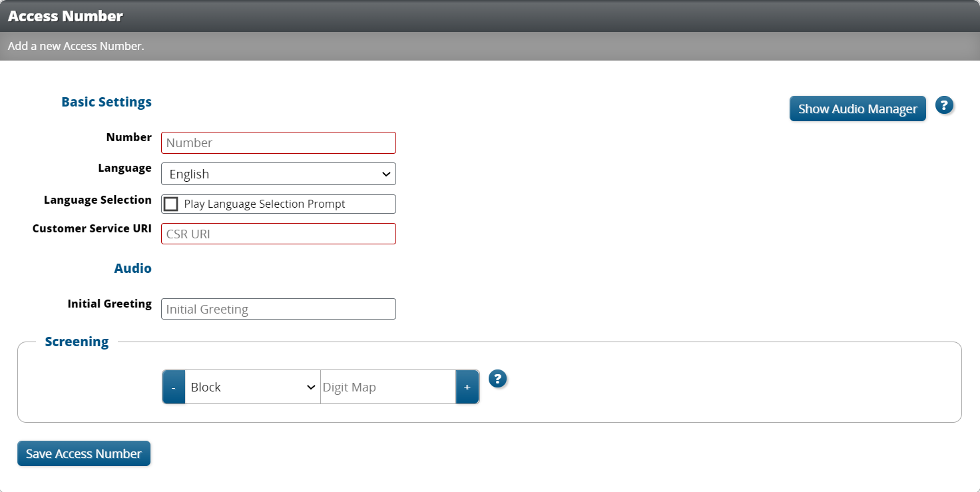Remove the screening rule with the minus button
Image resolution: width=980 pixels, height=492 pixels.
tap(174, 387)
